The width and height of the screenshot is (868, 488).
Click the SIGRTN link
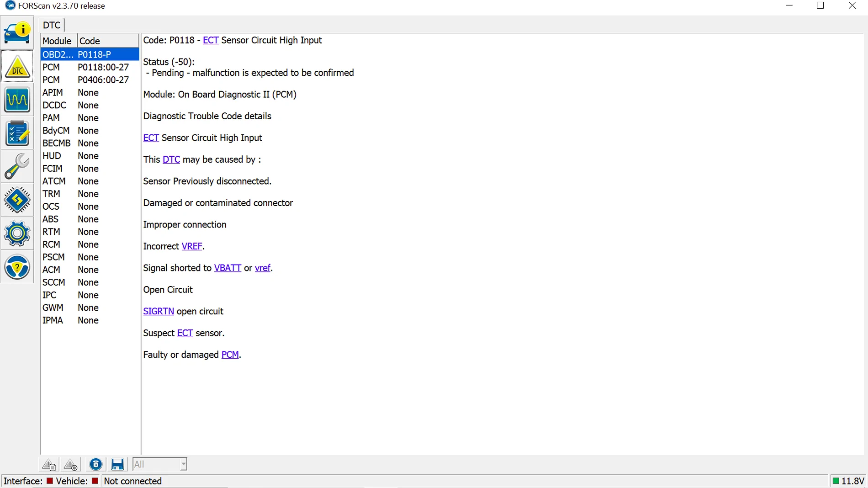coord(159,311)
